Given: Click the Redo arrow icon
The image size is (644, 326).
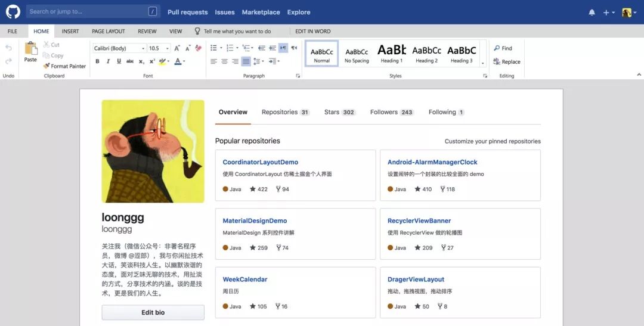Looking at the screenshot, I should [x=8, y=61].
